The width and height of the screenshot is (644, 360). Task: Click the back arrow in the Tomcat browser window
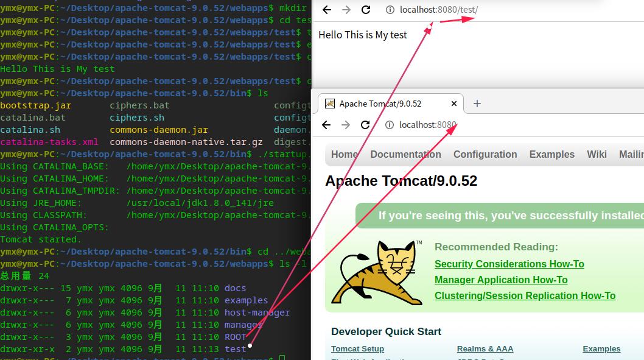coord(326,125)
